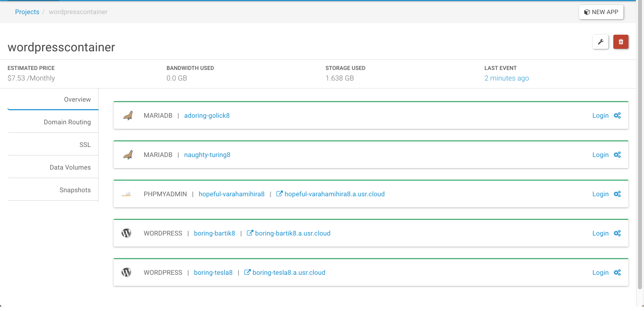The image size is (644, 311).
Task: Visit boring-tesla8.a.usr.cloud external URL
Action: click(x=285, y=272)
